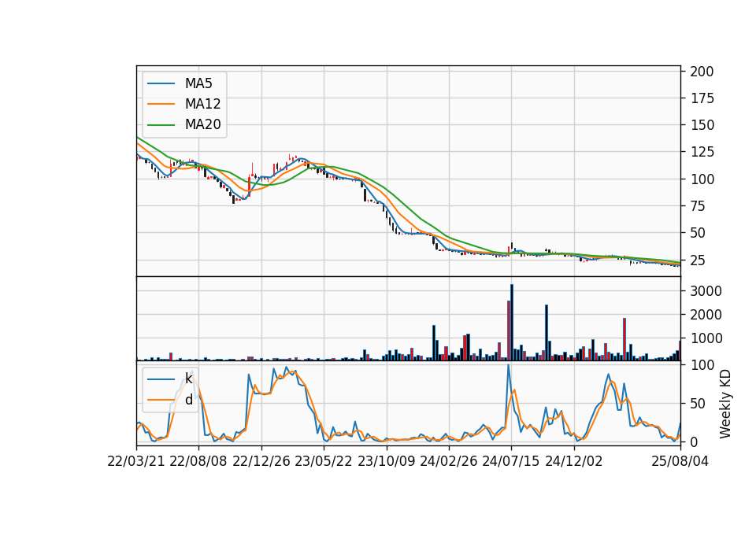This screenshot has height=543, width=756.
Task: Click the 22/12/26 date tick label
Action: tap(261, 462)
